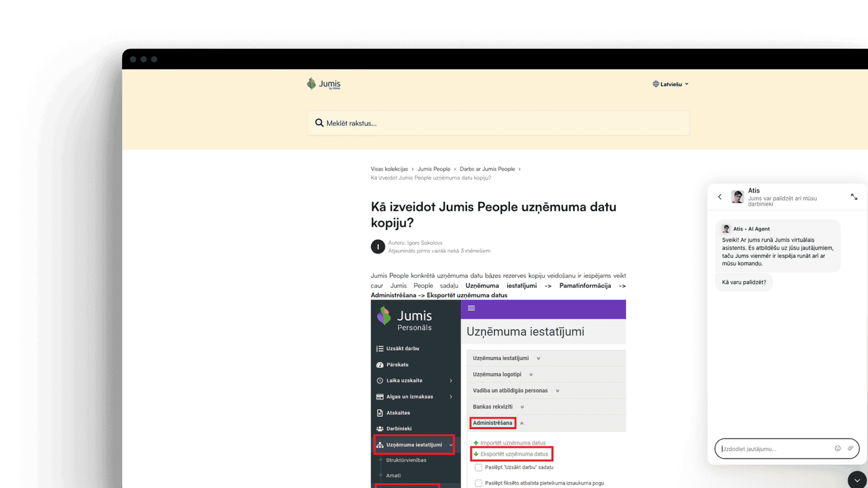Click the article title about datu kopiju

493,214
